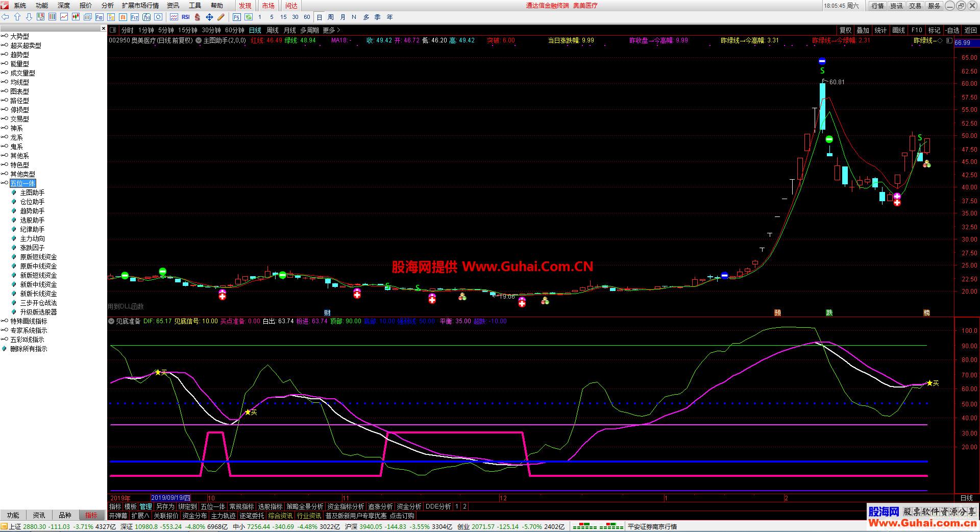
Task: Open the 扩展市场行情 menu
Action: pyautogui.click(x=140, y=6)
